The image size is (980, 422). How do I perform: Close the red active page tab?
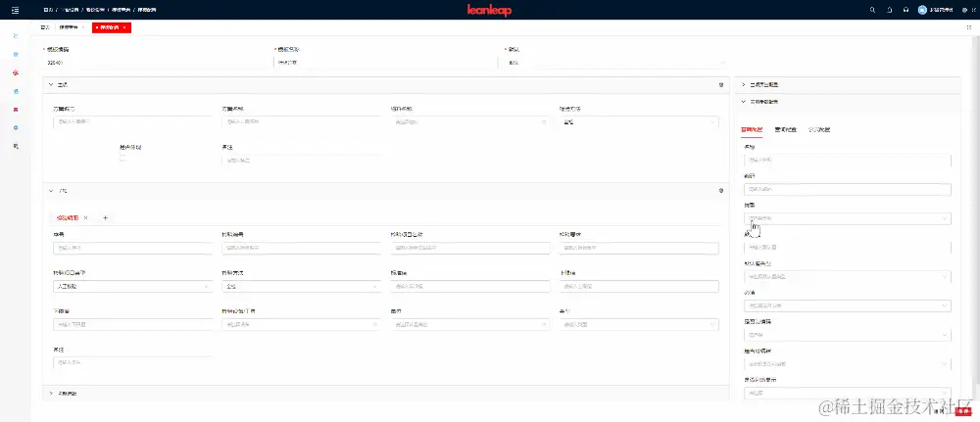(124, 27)
